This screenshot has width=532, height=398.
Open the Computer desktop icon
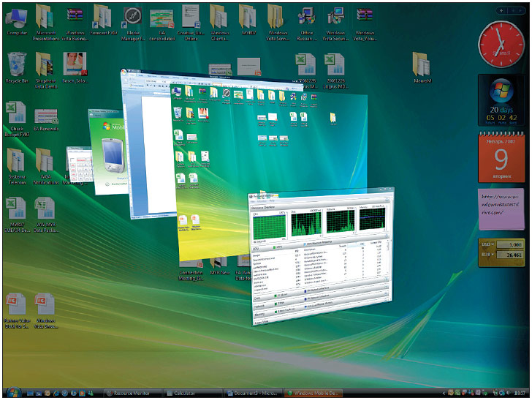point(16,19)
